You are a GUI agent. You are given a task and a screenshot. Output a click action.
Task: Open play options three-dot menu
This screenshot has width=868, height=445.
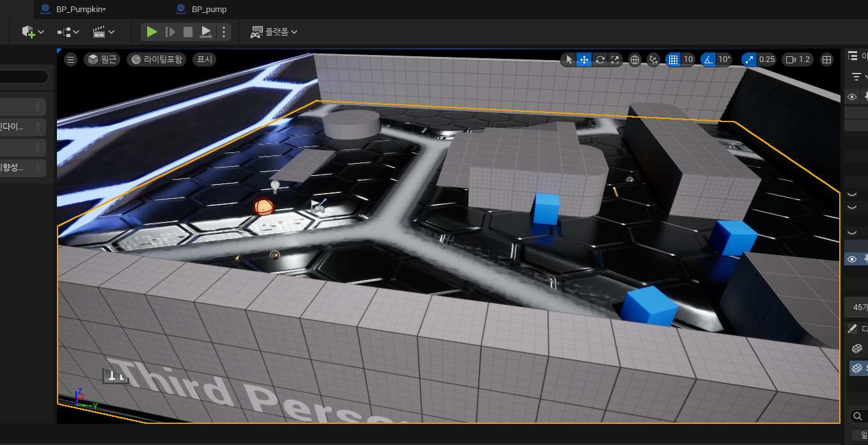[x=223, y=31]
